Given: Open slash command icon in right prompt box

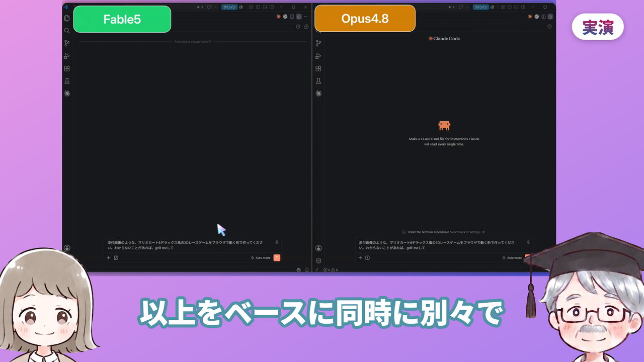Looking at the screenshot, I should [367, 258].
